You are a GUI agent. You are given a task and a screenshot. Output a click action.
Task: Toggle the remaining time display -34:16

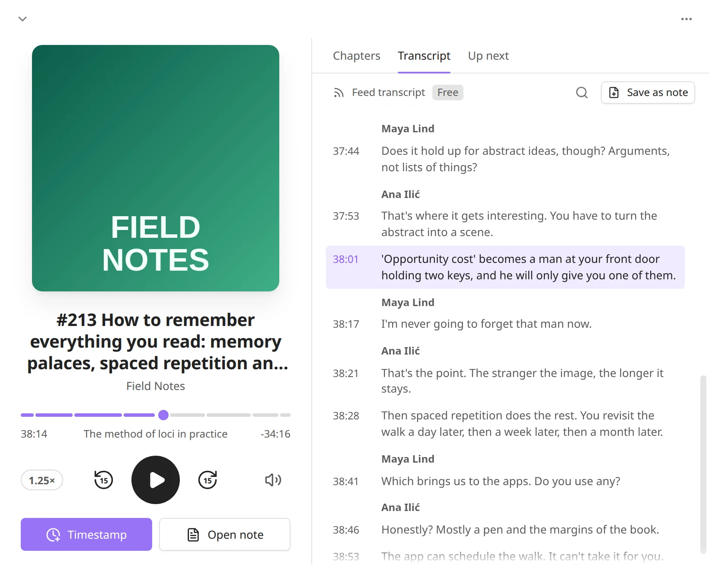tap(275, 434)
